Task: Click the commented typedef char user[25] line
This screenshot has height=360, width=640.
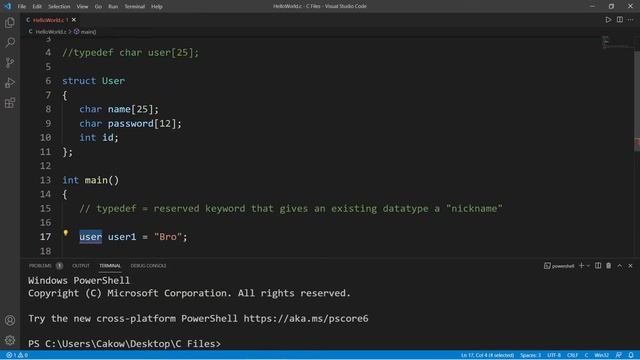Action: [130, 53]
